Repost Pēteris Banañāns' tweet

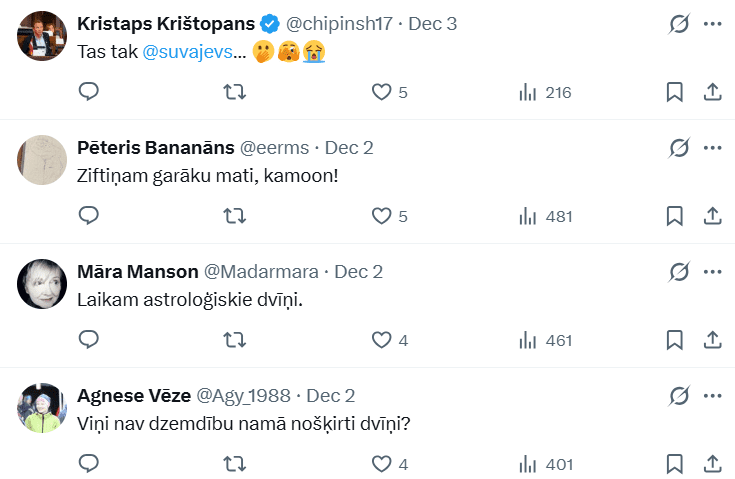234,216
